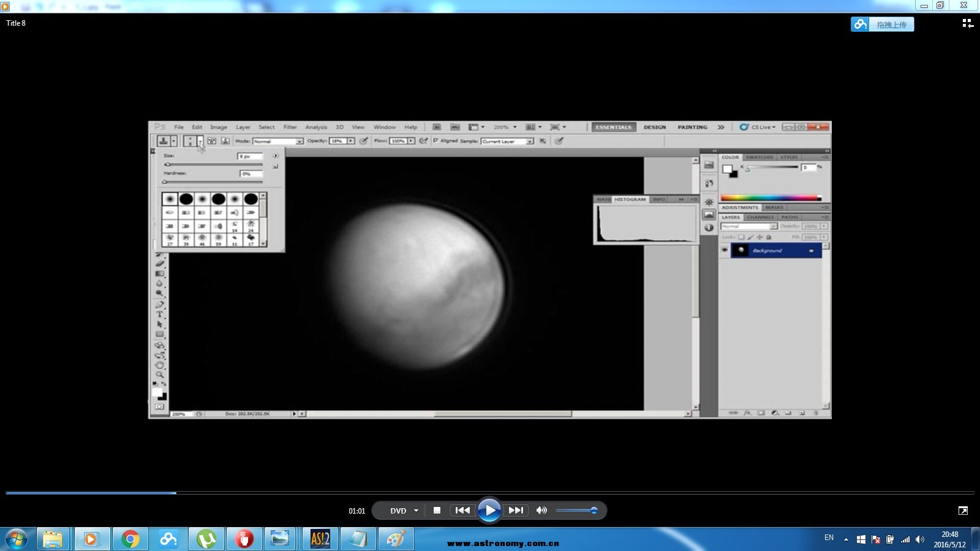Play the video in media player

tap(489, 510)
